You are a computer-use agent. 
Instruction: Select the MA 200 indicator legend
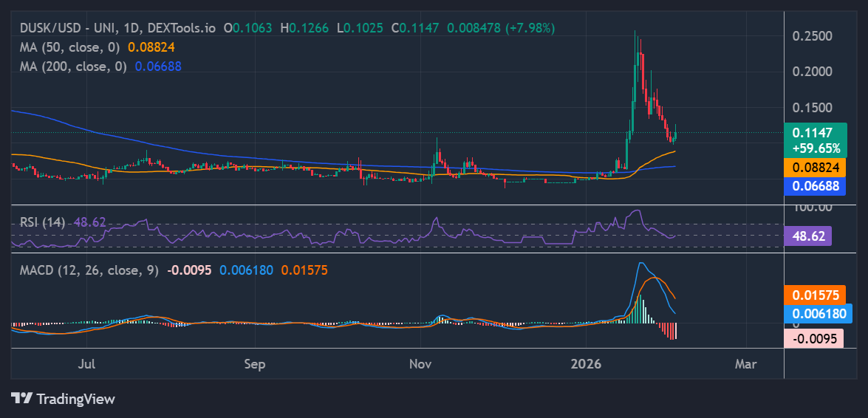coord(75,66)
